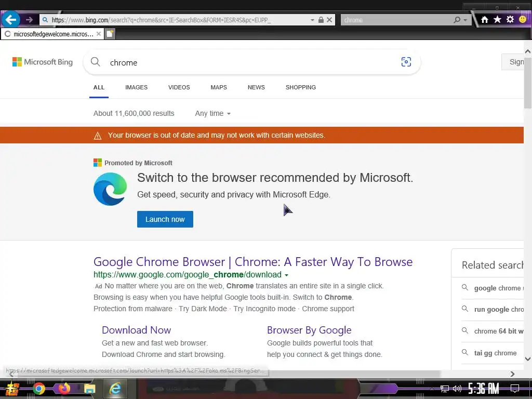532x399 pixels.
Task: Open the Favorites star icon
Action: point(497,19)
